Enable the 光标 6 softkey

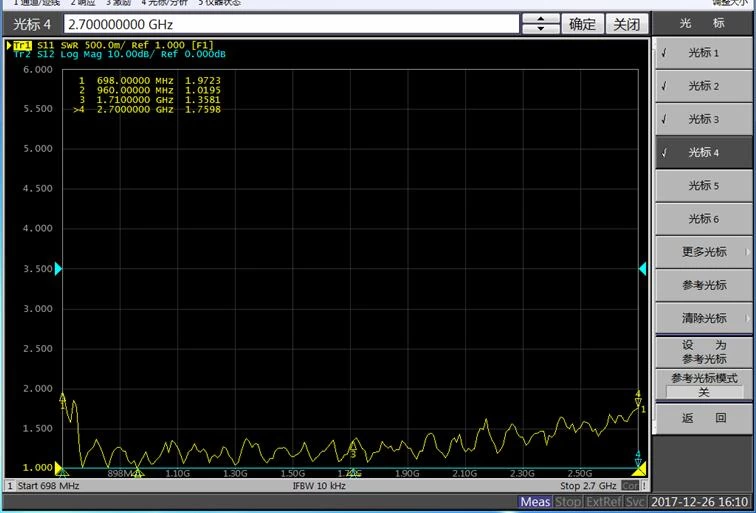pyautogui.click(x=703, y=219)
